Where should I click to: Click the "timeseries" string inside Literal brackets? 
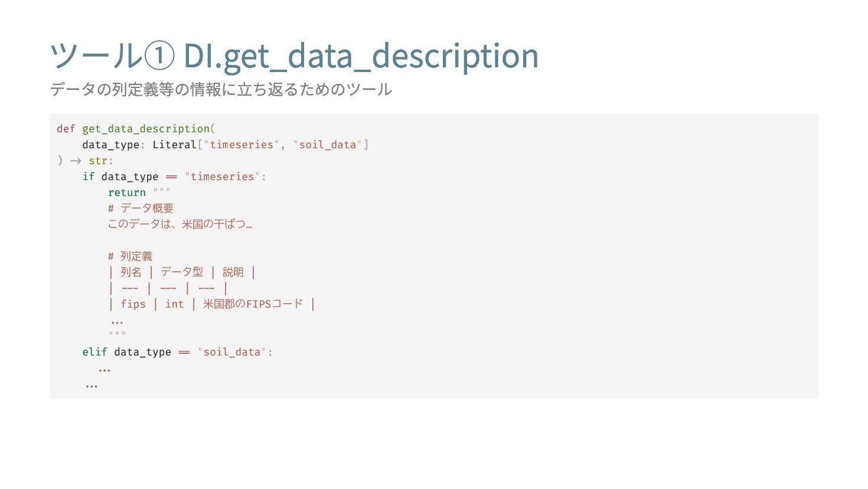coord(242,145)
